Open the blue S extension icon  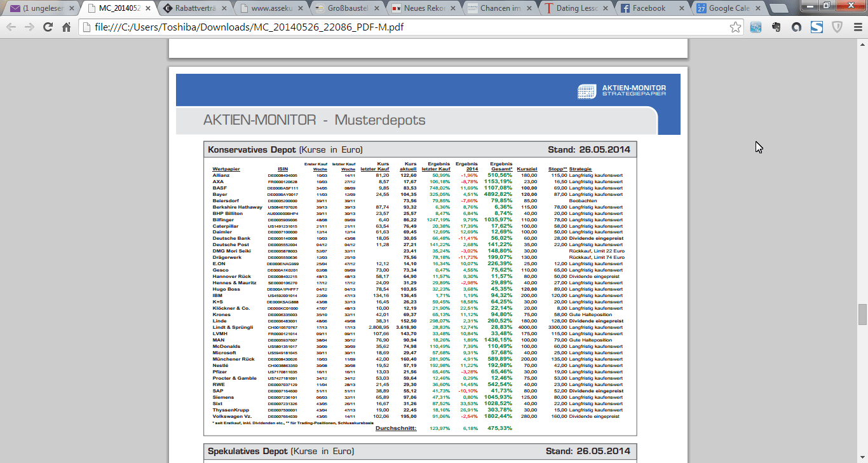tap(817, 27)
